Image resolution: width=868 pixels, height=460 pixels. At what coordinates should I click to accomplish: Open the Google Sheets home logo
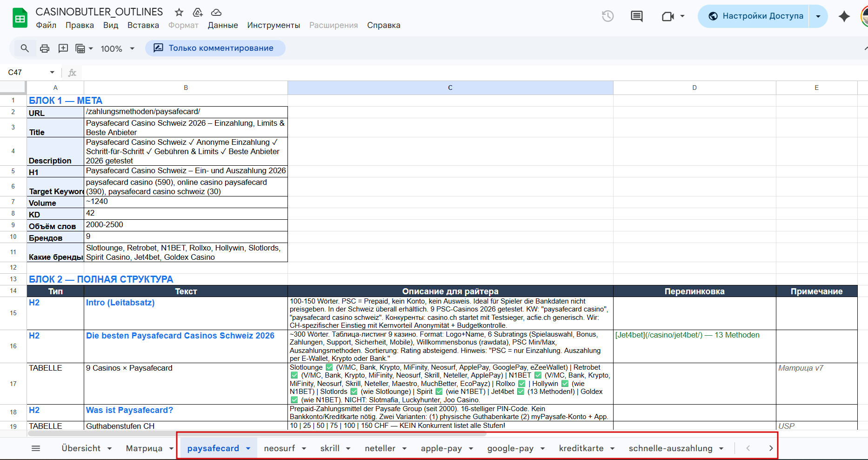click(20, 18)
